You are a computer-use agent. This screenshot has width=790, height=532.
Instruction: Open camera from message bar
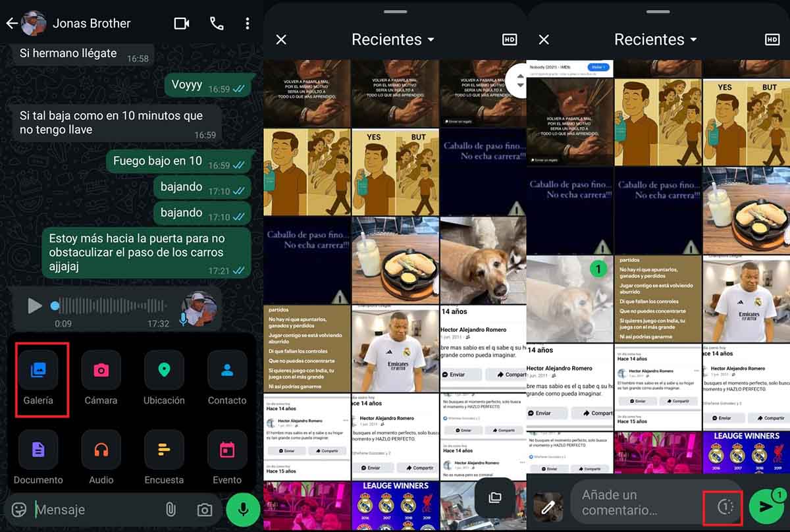205,510
